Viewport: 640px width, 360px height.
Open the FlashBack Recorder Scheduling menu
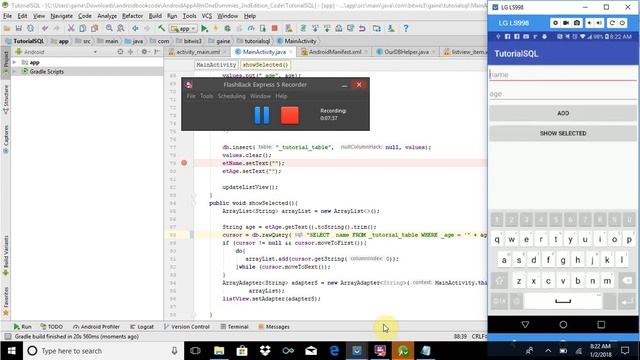231,96
